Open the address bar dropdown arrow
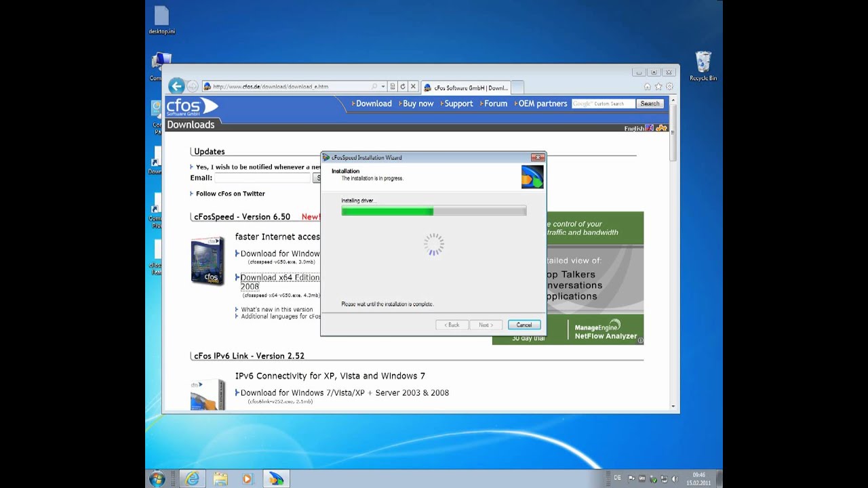 382,87
